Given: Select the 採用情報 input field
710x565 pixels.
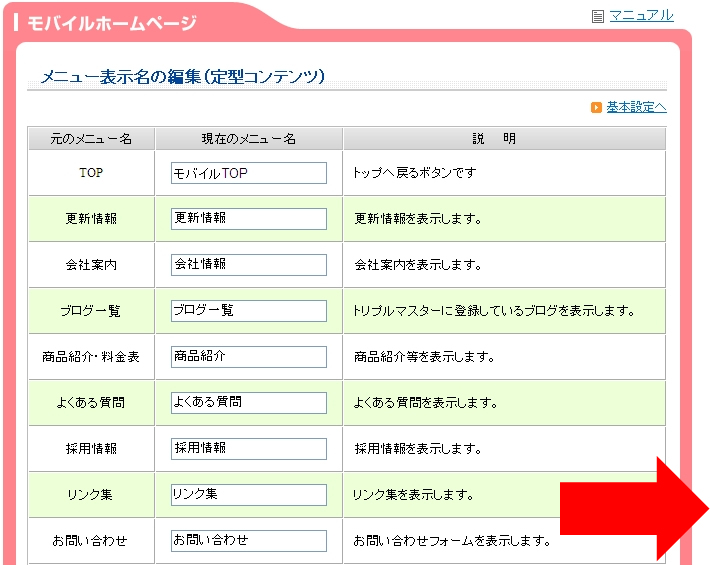Looking at the screenshot, I should pyautogui.click(x=249, y=449).
